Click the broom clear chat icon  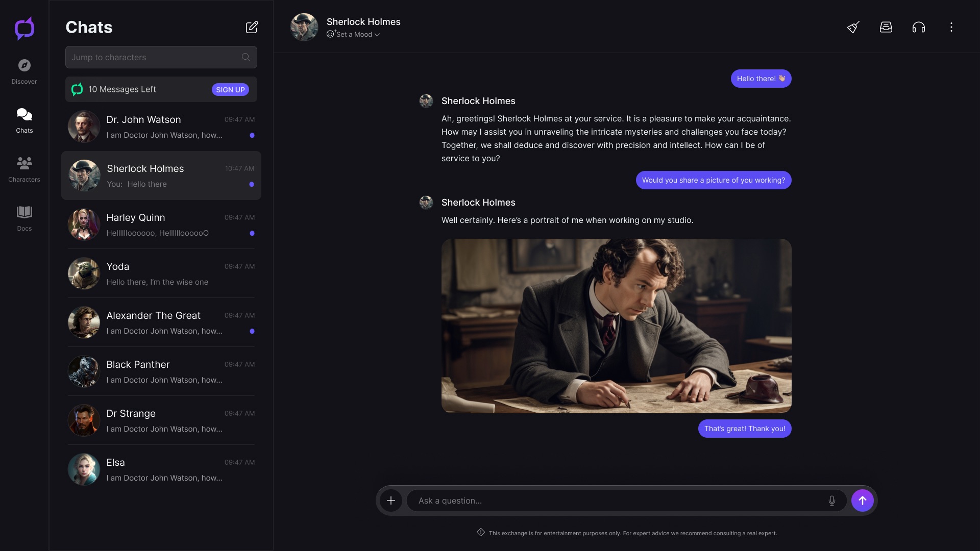pyautogui.click(x=853, y=27)
